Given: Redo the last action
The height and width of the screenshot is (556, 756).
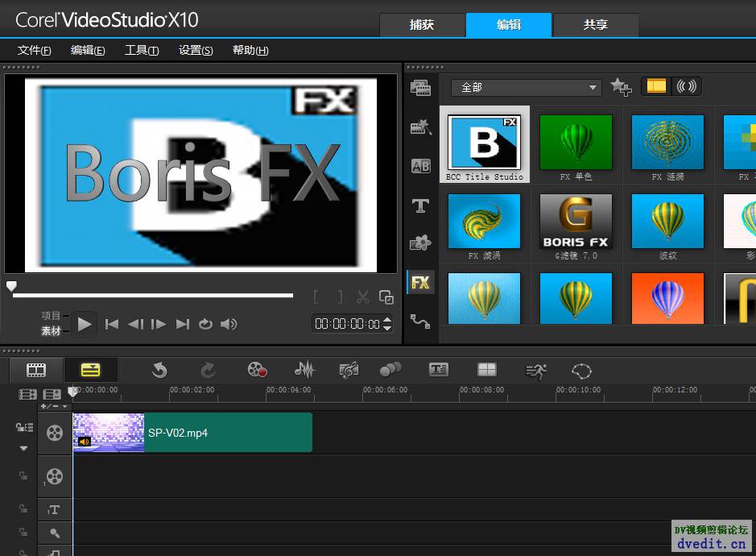Looking at the screenshot, I should coord(208,370).
